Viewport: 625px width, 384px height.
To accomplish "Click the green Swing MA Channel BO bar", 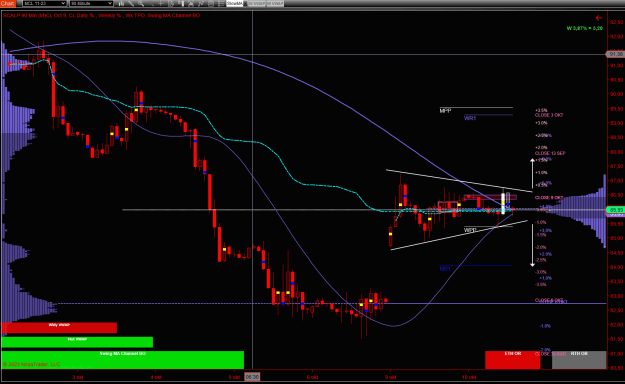I will pos(122,360).
